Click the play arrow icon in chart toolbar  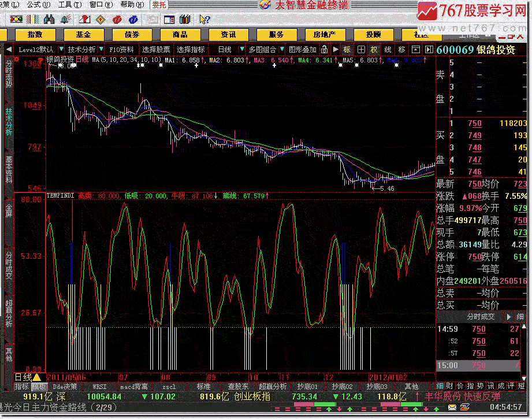336,50
